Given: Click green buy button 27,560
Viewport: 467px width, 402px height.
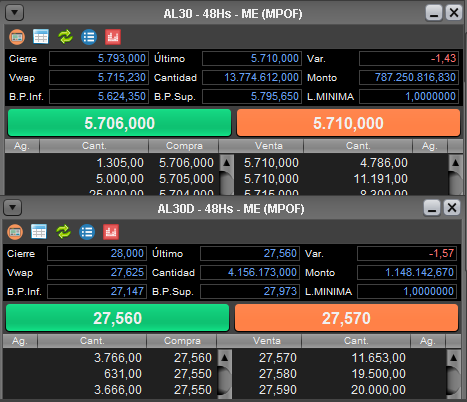Looking at the screenshot, I should (117, 318).
